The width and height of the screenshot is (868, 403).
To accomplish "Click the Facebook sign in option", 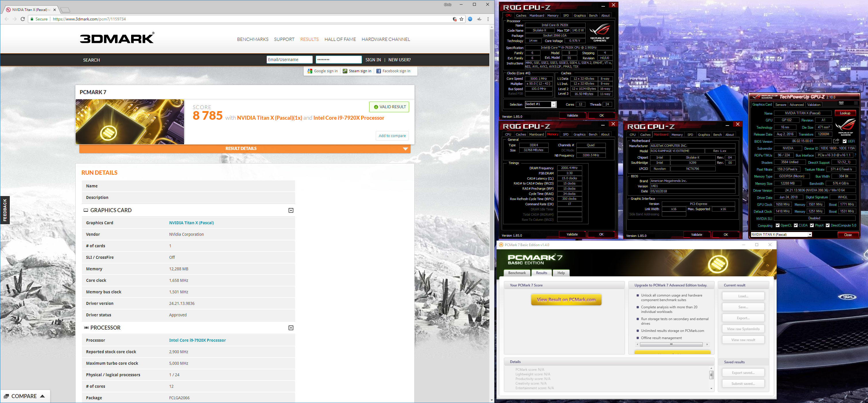I will click(x=393, y=71).
